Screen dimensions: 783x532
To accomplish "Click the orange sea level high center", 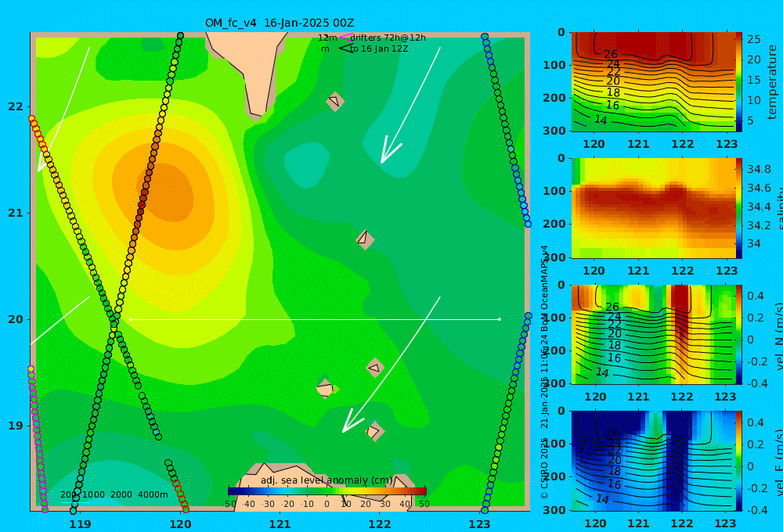I will 168,192.
